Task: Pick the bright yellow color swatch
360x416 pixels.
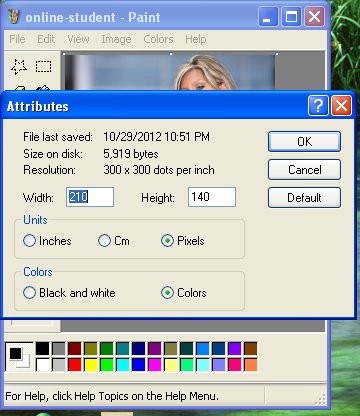Action: pos(90,365)
